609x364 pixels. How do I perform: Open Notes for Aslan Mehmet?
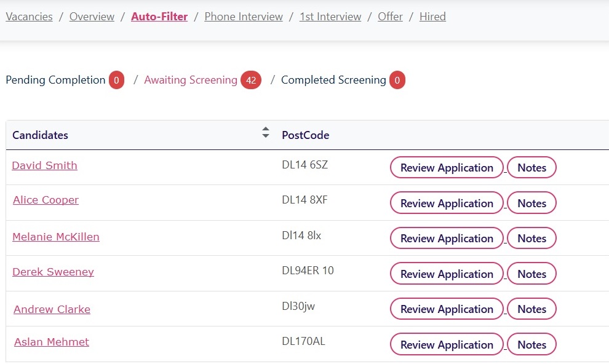(531, 344)
